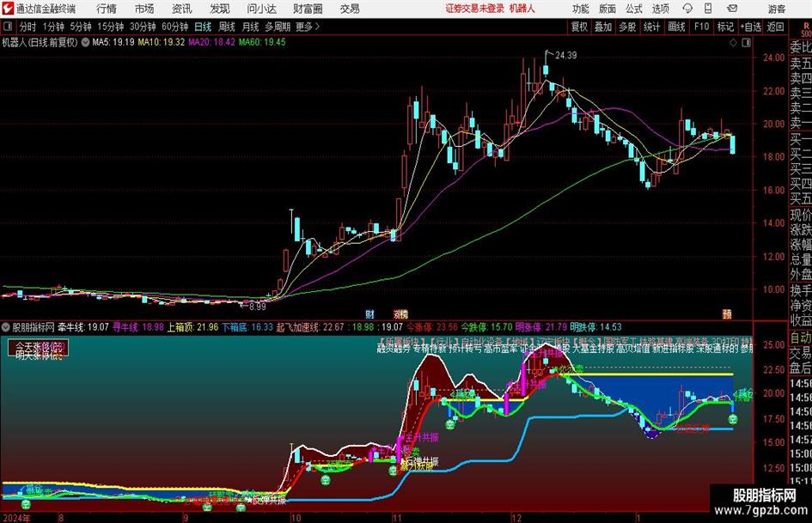Screen dimensions: 812x523
Task: Switch to the 5分钟 period tab
Action: pos(81,27)
